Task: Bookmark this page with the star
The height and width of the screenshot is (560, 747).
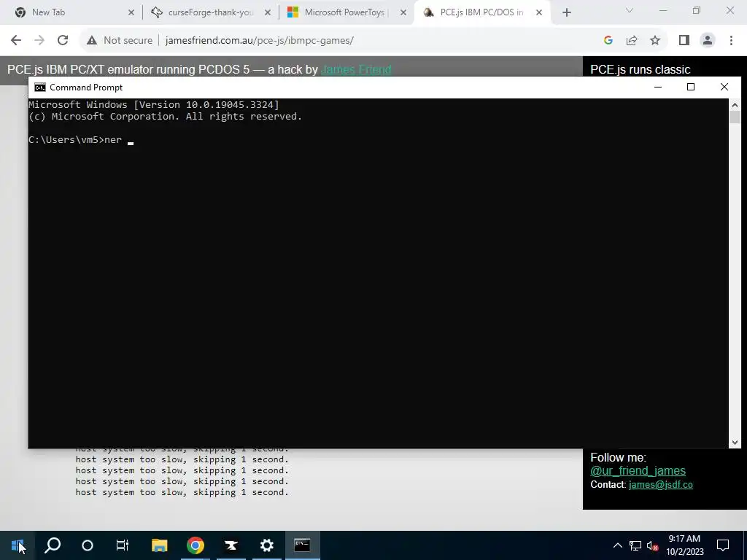Action: pos(655,41)
